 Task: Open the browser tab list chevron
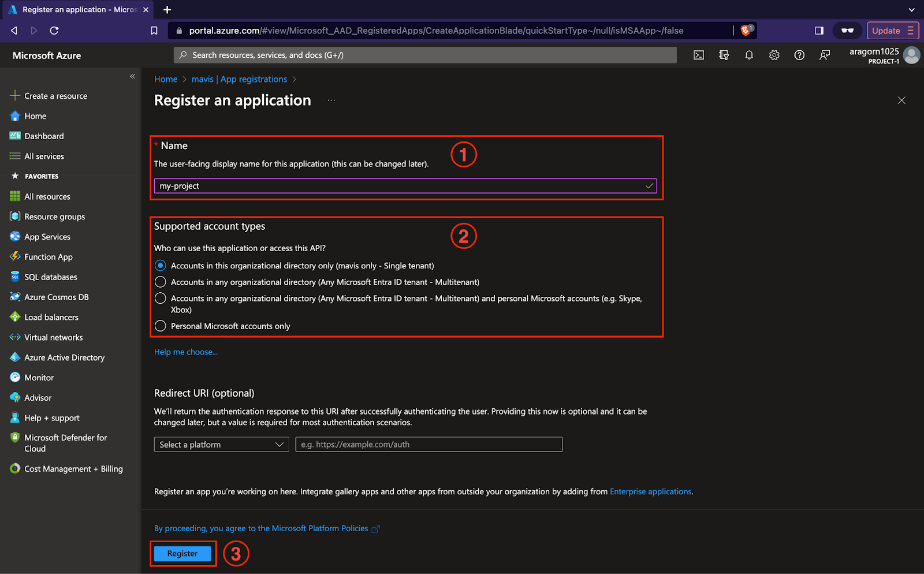point(911,10)
